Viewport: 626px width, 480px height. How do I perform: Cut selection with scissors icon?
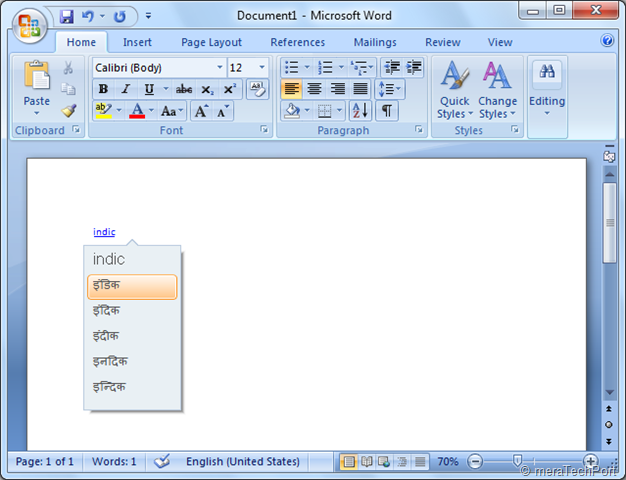point(68,68)
